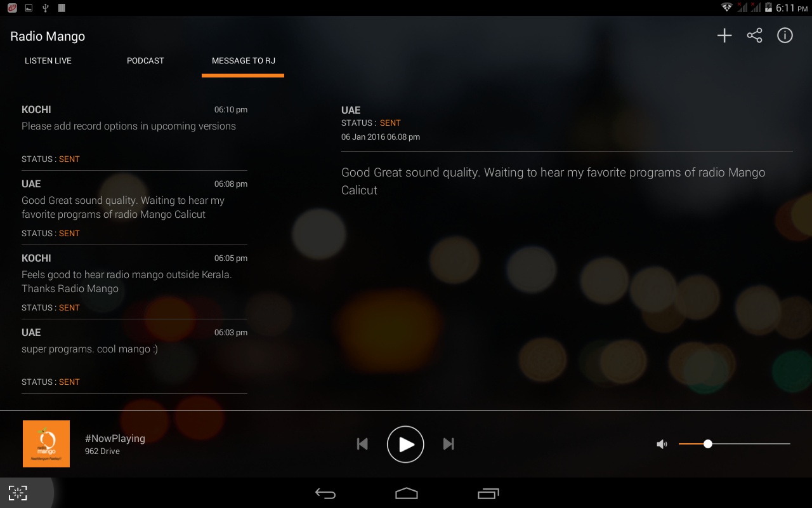Start playback with the play button
The height and width of the screenshot is (508, 812).
(x=405, y=444)
